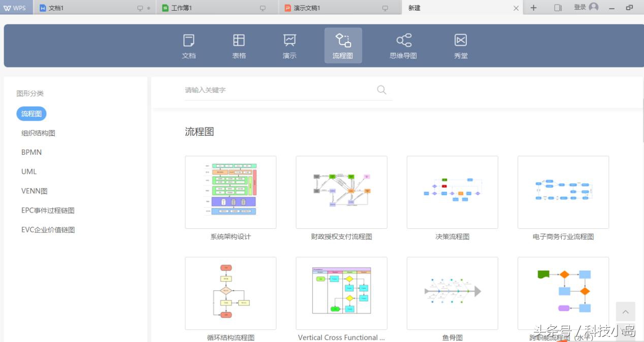Open the UML diagram category
The image size is (644, 342).
click(x=29, y=171)
